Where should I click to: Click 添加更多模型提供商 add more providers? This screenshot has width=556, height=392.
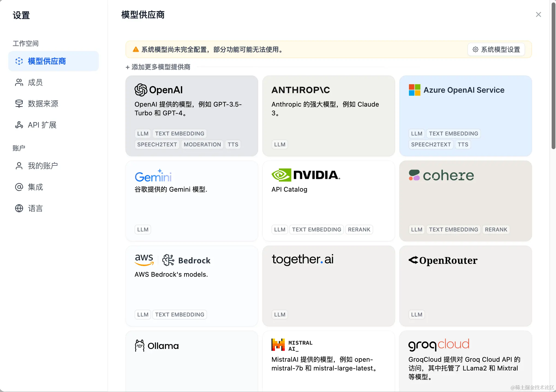point(158,67)
